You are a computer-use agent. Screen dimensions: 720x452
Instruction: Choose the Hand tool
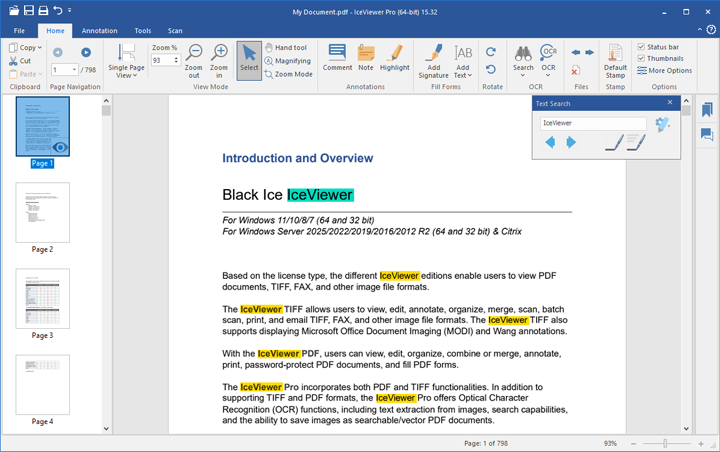coord(286,47)
